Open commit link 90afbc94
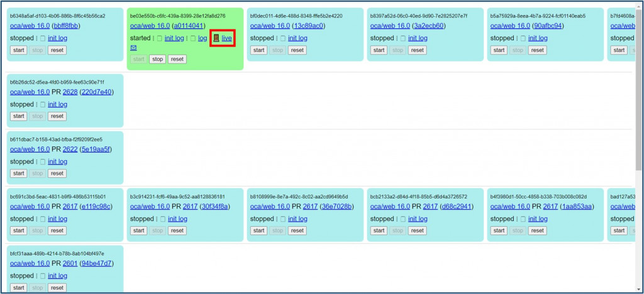Screen dimensions: 644x294 point(548,26)
